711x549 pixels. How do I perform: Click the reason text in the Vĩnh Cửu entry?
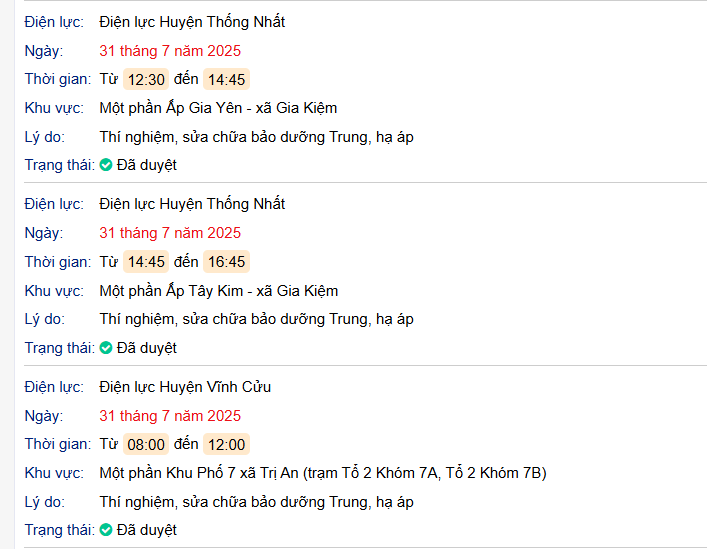tap(257, 502)
